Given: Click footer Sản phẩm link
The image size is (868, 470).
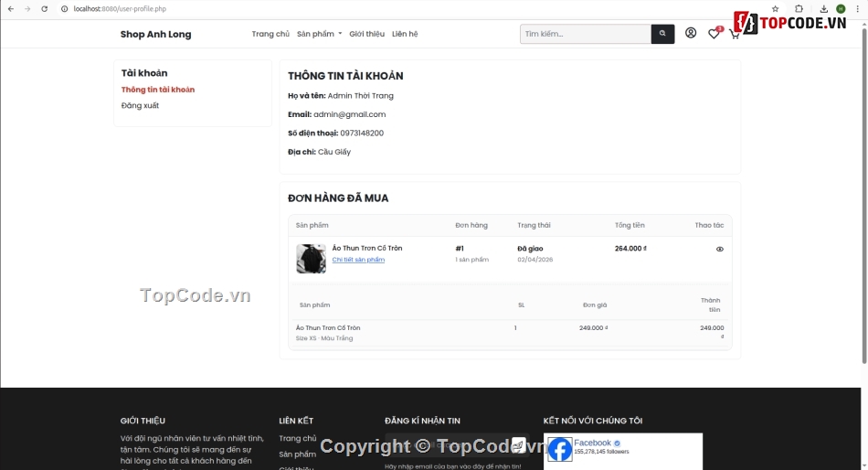Looking at the screenshot, I should (x=297, y=454).
